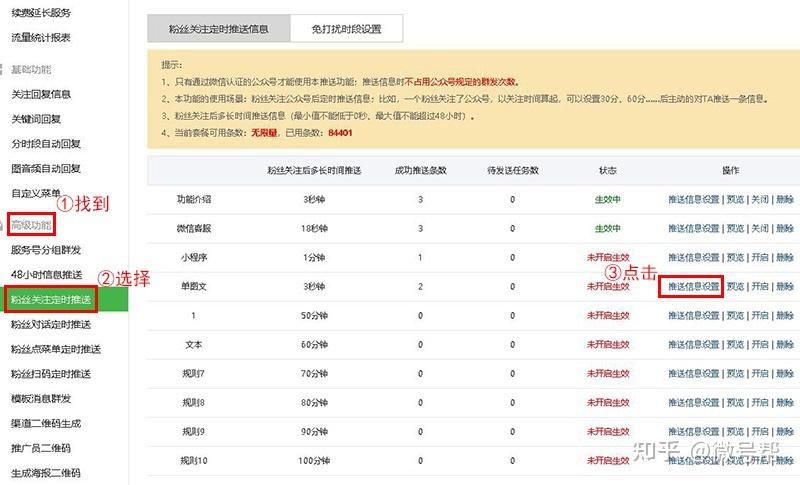The image size is (800, 485).
Task: Select the 功能介绍 rule name cell
Action: coord(194,199)
